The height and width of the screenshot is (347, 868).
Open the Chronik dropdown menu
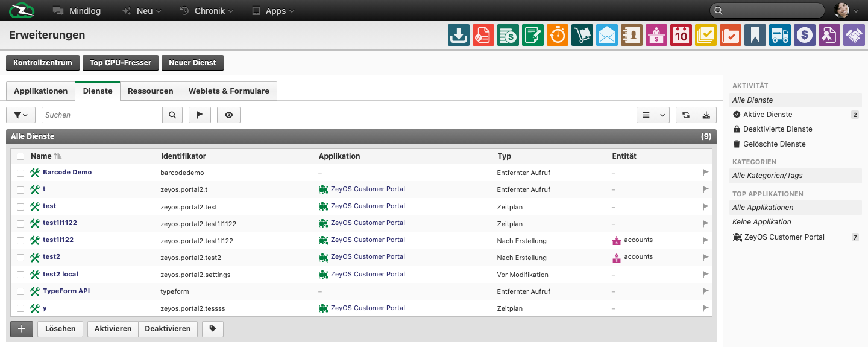[206, 11]
